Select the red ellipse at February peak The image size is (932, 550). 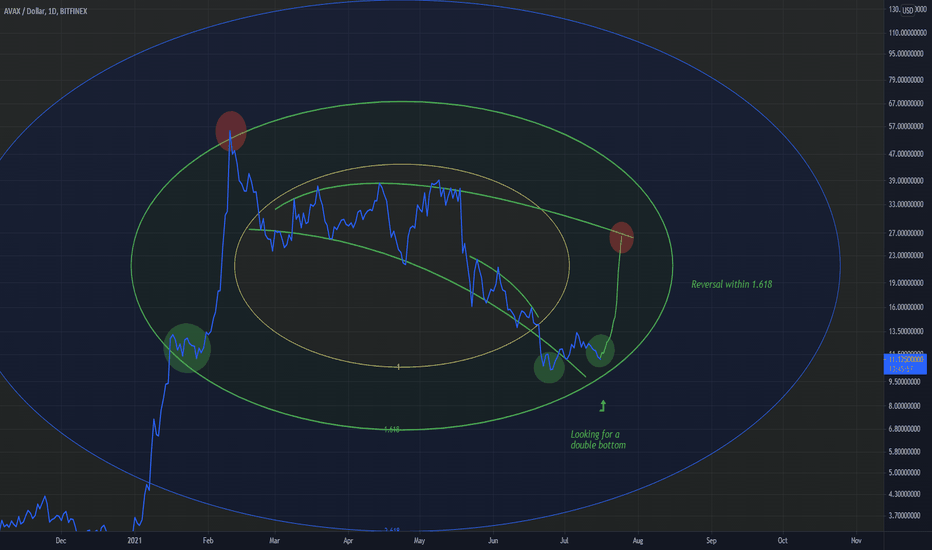[231, 131]
